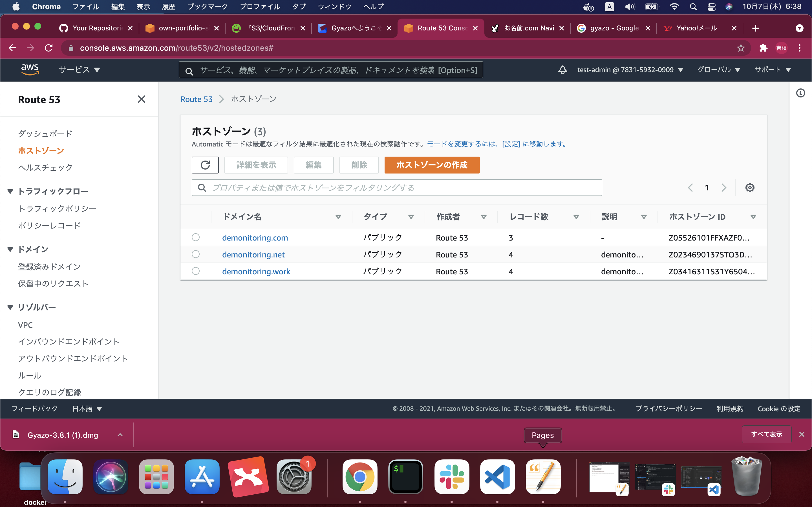Open the info panel icon on the right edge
The image size is (812, 507).
(801, 93)
